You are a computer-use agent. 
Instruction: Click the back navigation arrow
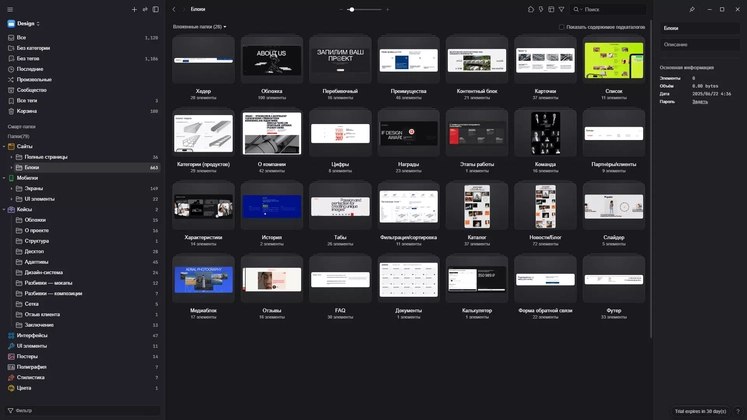point(174,9)
